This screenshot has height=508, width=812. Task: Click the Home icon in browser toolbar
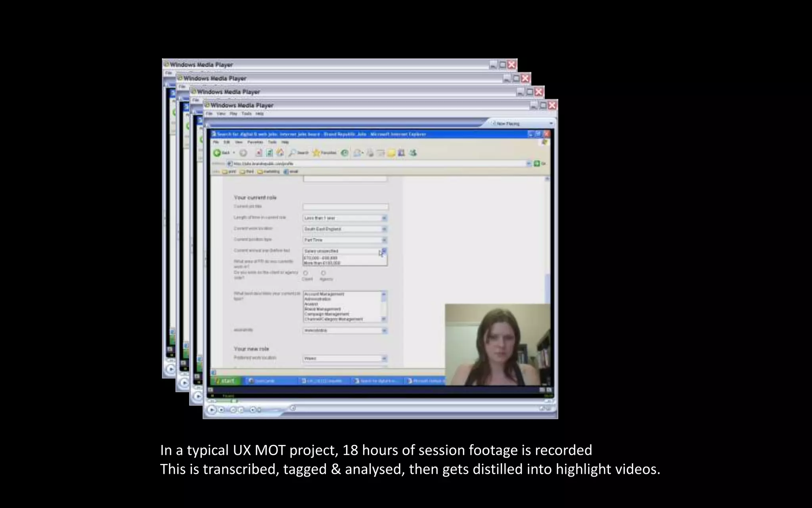[x=280, y=153]
